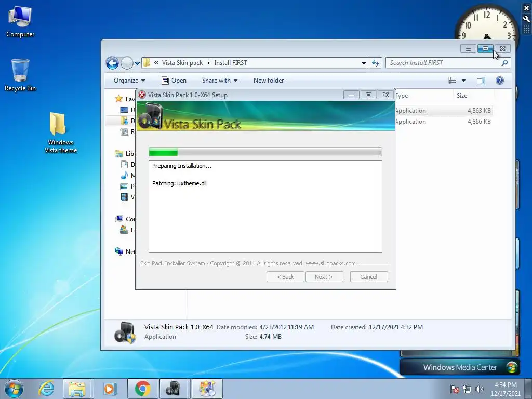532x399 pixels.
Task: Click the Libraries icon in navigation pane
Action: coord(119,154)
